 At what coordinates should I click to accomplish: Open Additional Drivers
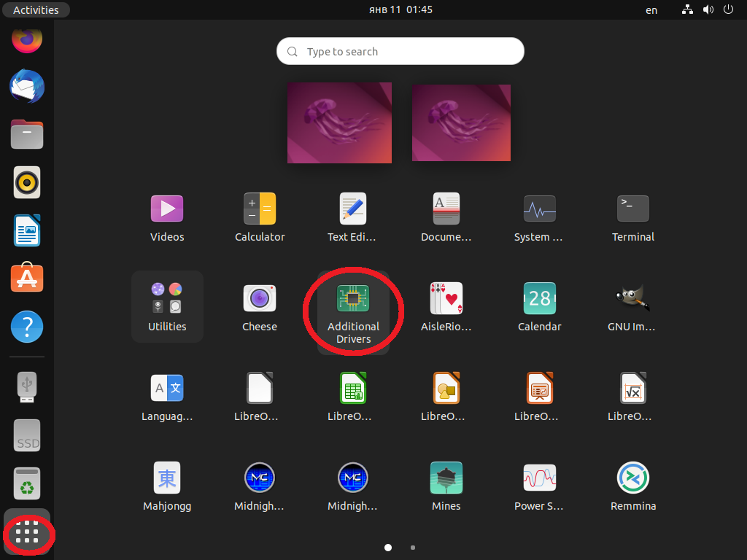click(353, 312)
